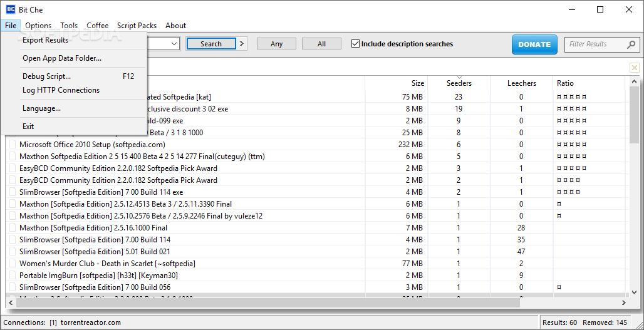Viewport: 644px width, 330px height.
Task: Select Portable ImgBurn [softpedia] [h33t] row
Action: pos(316,276)
